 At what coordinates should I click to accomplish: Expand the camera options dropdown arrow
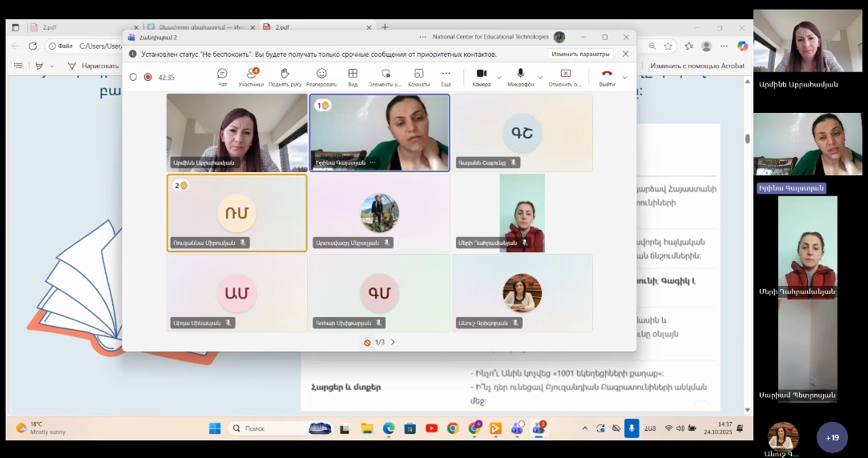point(499,78)
